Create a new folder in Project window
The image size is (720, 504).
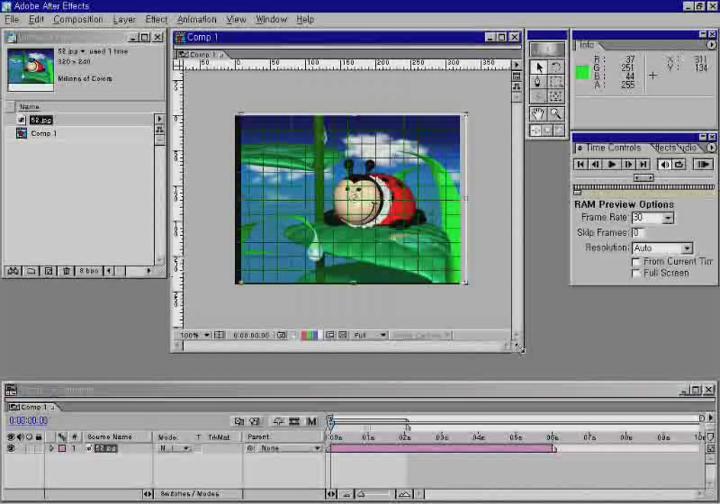pos(31,271)
